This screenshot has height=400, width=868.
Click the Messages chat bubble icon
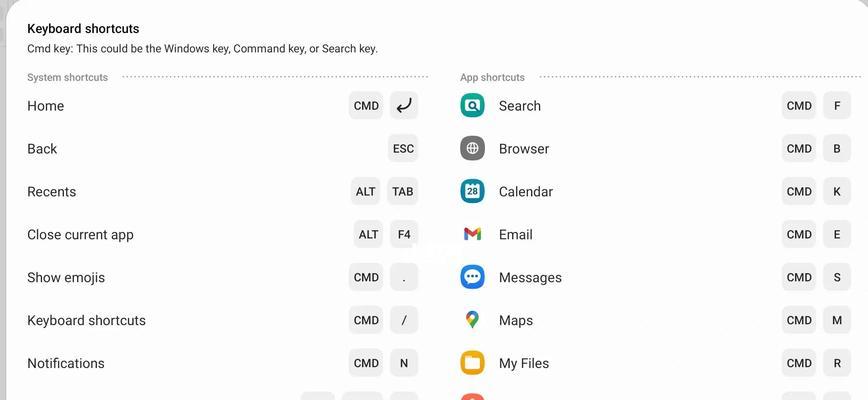pyautogui.click(x=472, y=277)
